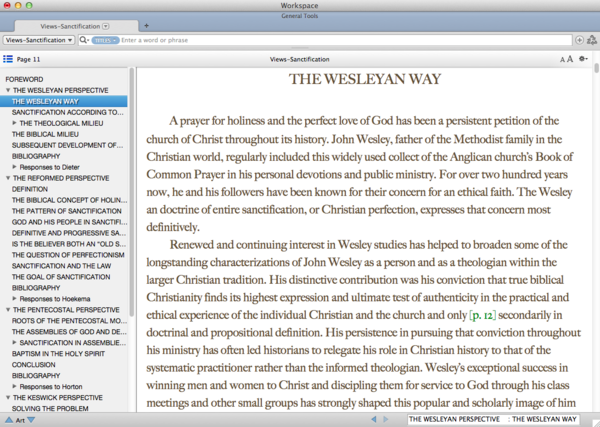Open DEFINITIVE AND PROGRESSIVE SA... entry
This screenshot has width=600, height=427.
(x=69, y=233)
